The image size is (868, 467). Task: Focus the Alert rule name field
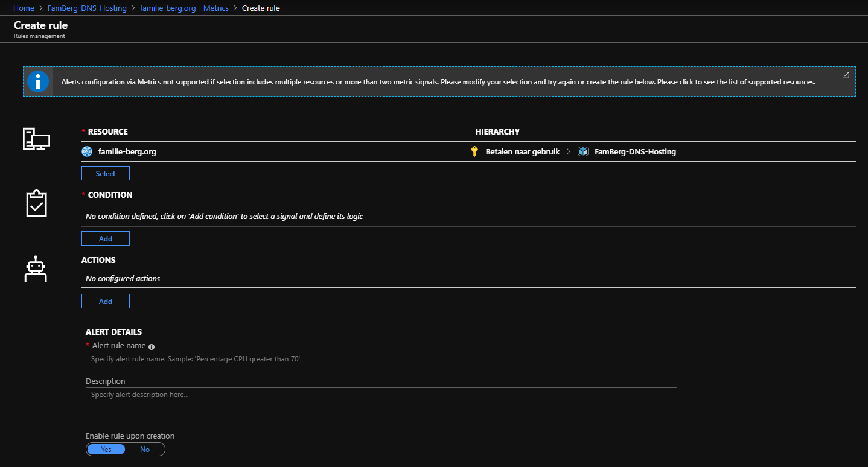[381, 359]
